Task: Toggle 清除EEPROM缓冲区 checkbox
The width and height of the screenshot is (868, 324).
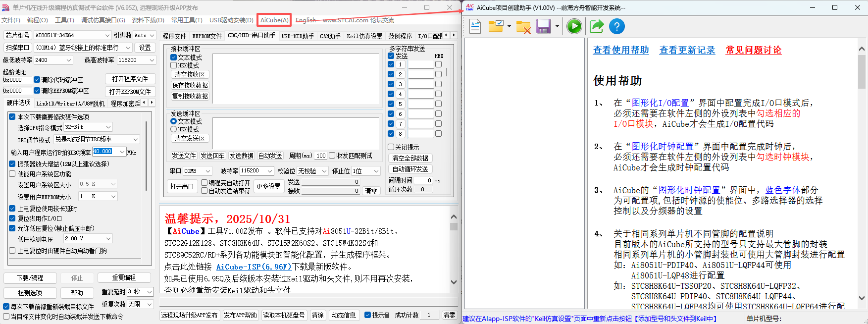Action: (37, 91)
